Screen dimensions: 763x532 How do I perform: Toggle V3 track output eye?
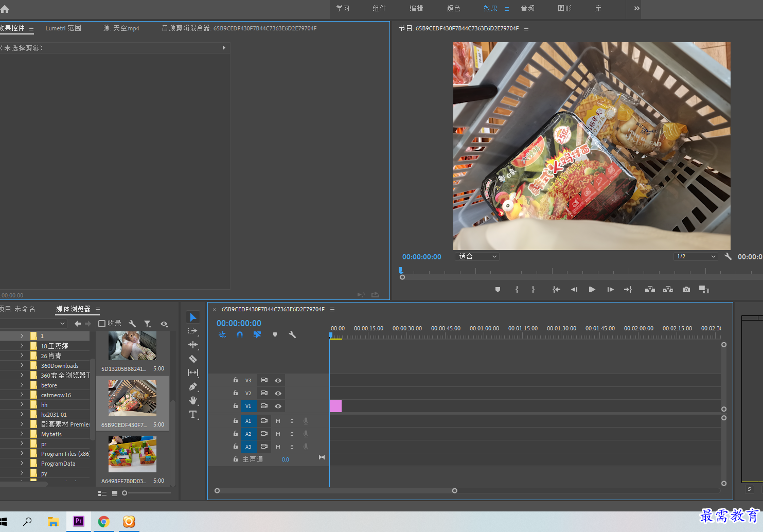pos(278,380)
